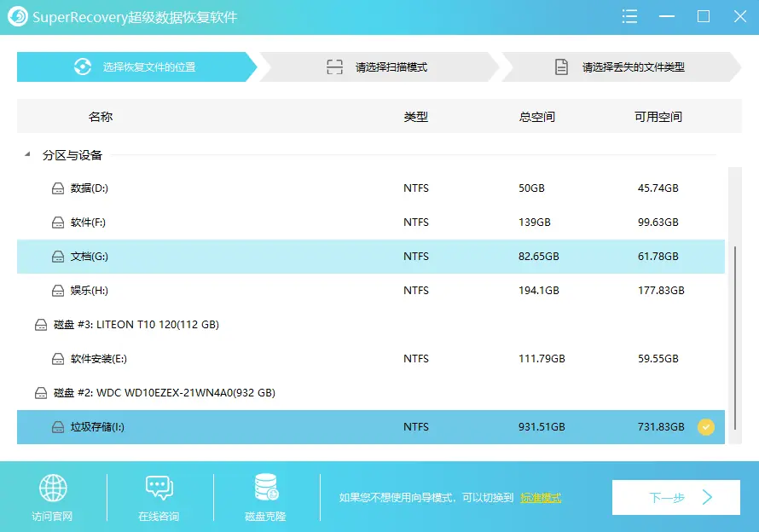Click the 731.83GB free space value
This screenshot has height=532, width=759.
[x=661, y=427]
